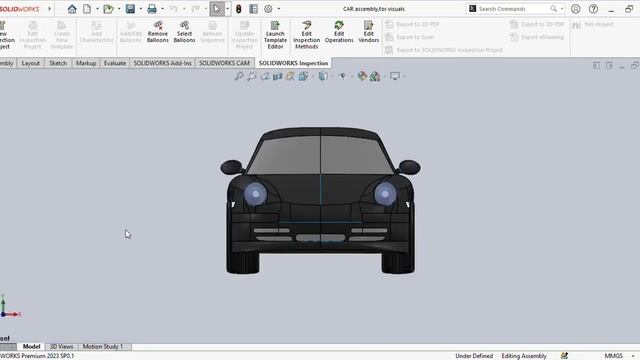Click Hide/Show Items icon
This screenshot has height=360, width=640.
click(x=342, y=76)
